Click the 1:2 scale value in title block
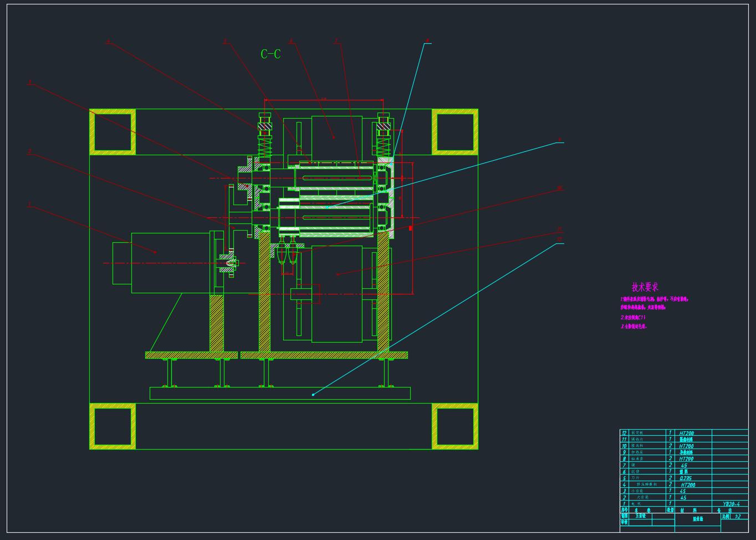The height and width of the screenshot is (540, 756). (738, 517)
